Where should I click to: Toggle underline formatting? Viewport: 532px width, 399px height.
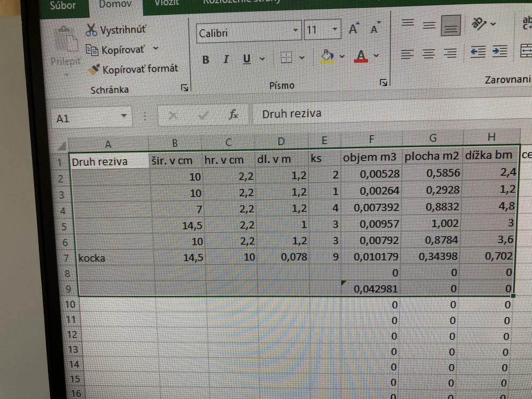(247, 60)
